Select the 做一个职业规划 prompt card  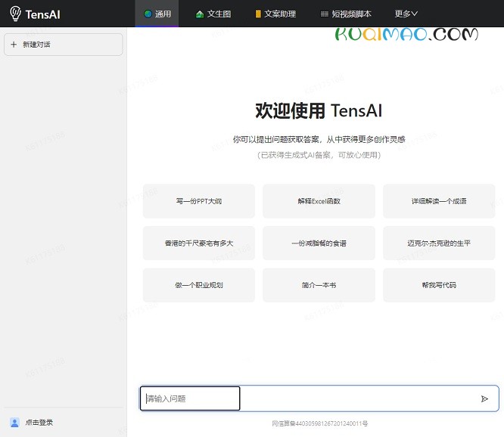[x=199, y=285]
